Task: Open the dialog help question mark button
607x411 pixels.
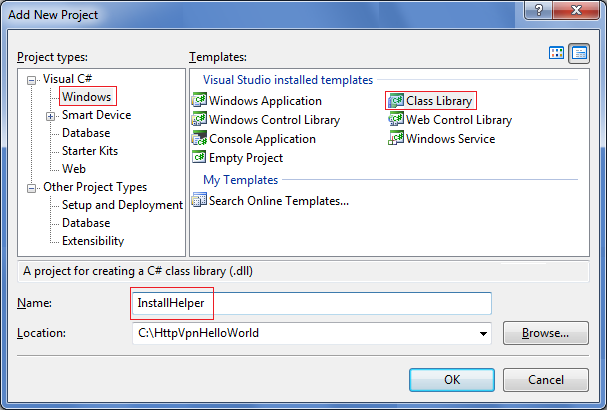Action: point(539,10)
